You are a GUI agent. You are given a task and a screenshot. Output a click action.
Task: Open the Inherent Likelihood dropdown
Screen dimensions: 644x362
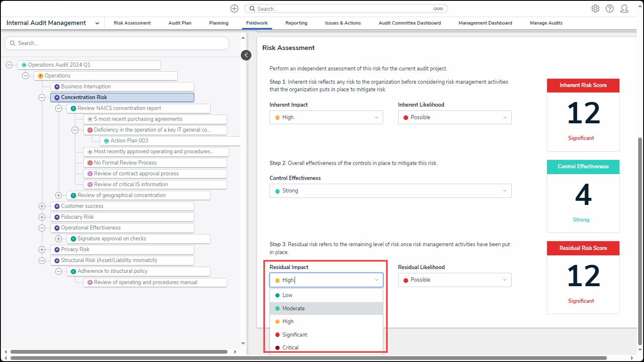pyautogui.click(x=454, y=117)
